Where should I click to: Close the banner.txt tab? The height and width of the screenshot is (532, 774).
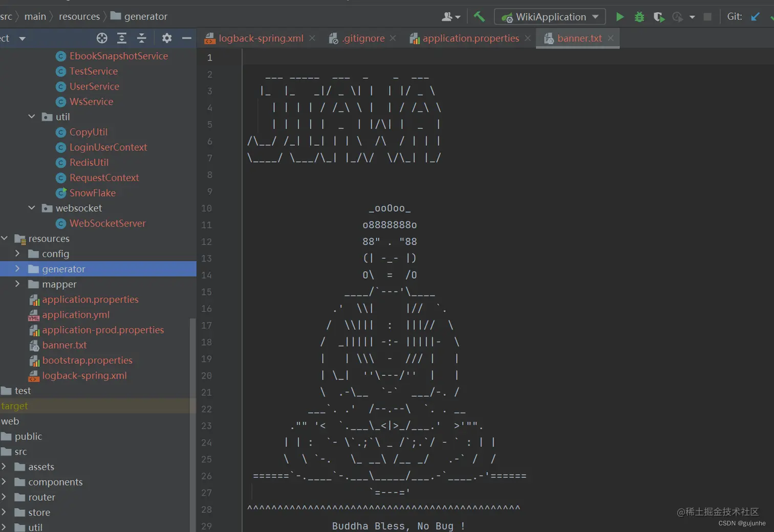tap(611, 38)
